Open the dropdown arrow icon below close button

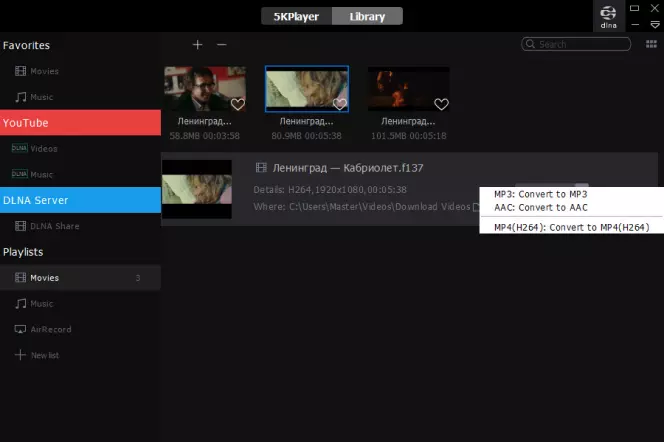point(655,25)
